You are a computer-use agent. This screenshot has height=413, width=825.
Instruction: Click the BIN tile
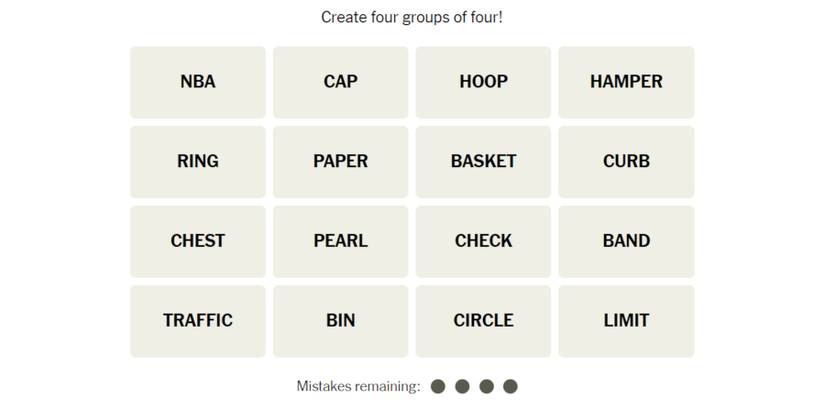coord(340,321)
